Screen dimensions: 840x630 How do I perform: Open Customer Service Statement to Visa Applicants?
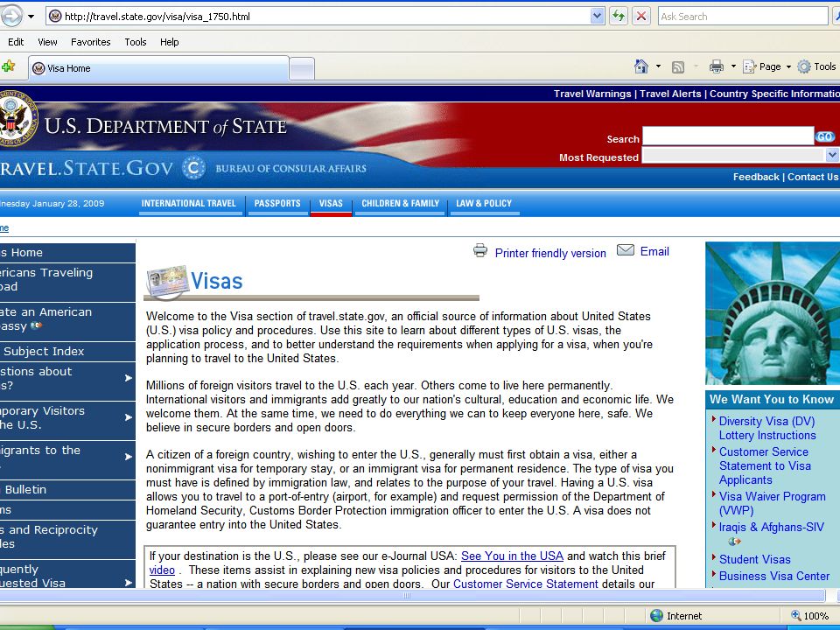(x=765, y=465)
